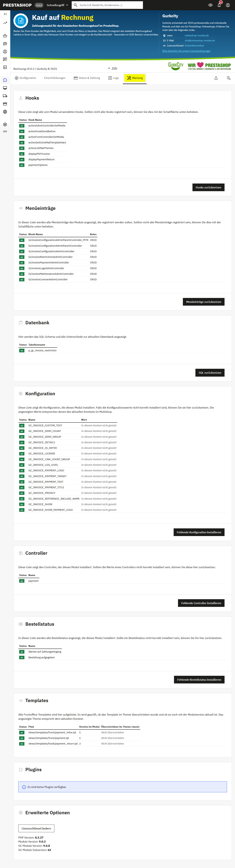
Task: Open the Status & Zahlung tab
Action: (87, 78)
